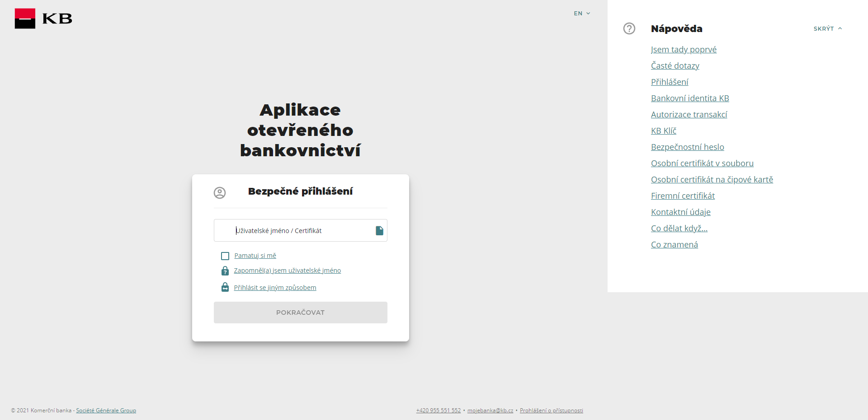868x420 pixels.
Task: Open Autorizace transakcí help link
Action: point(689,114)
